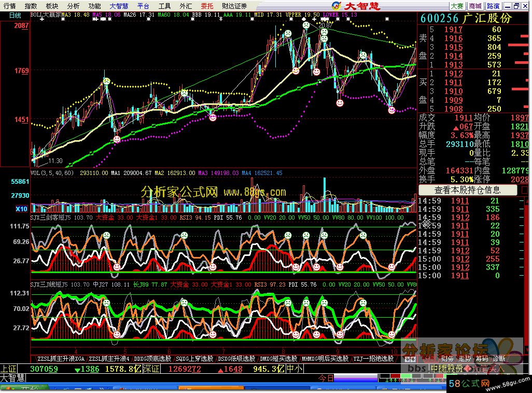Select ZZSL抓主升浪XGA tab
532x393 pixels.
pyautogui.click(x=60, y=359)
